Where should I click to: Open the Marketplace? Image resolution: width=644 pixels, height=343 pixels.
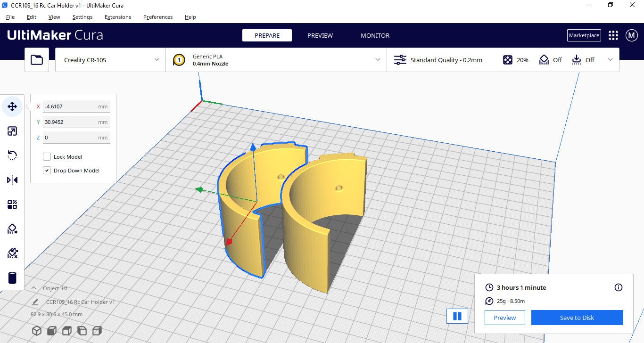point(584,35)
